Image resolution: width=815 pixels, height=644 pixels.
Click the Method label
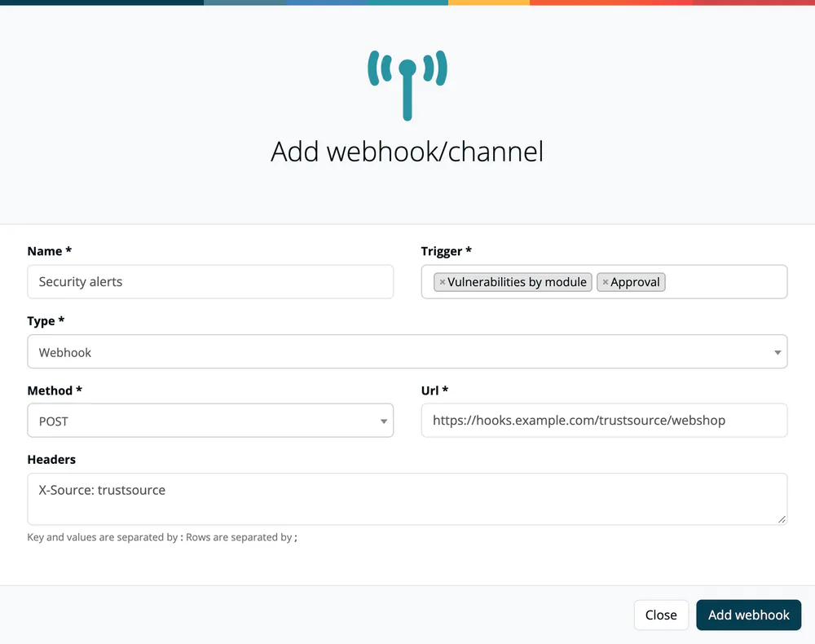tap(55, 390)
